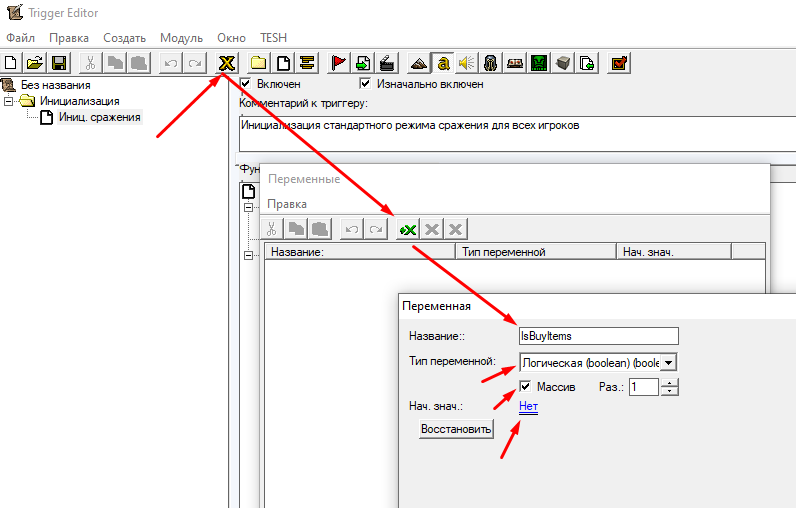
Task: Click Copy icon in the Variables window toolbar
Action: (x=296, y=229)
